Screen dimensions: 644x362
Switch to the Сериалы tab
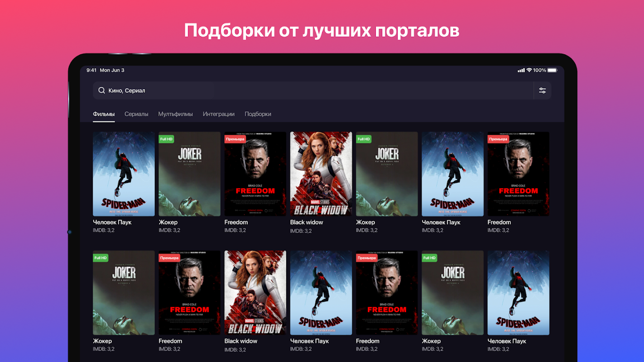point(136,114)
